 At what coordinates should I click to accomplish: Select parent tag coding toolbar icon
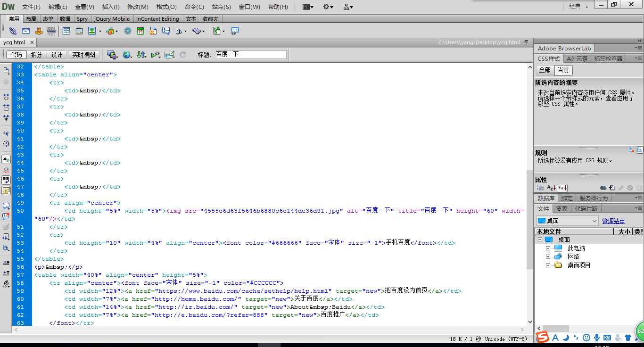tap(6, 133)
